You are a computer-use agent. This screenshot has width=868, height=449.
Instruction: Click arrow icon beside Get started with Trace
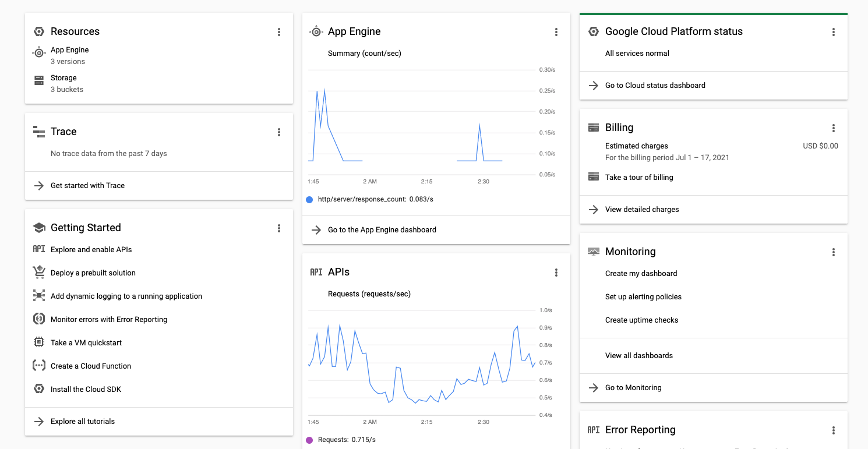tap(39, 186)
